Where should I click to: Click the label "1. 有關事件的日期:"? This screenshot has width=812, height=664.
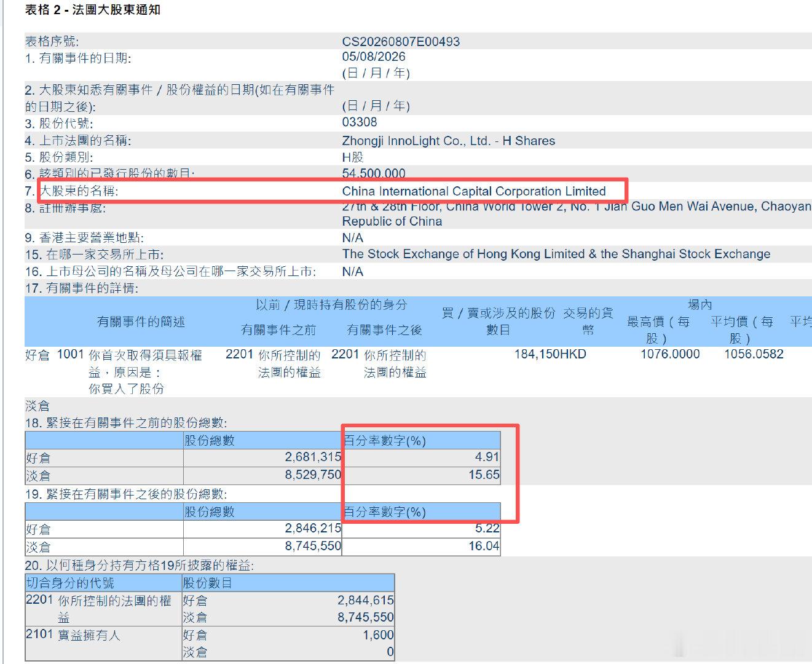tap(78, 58)
